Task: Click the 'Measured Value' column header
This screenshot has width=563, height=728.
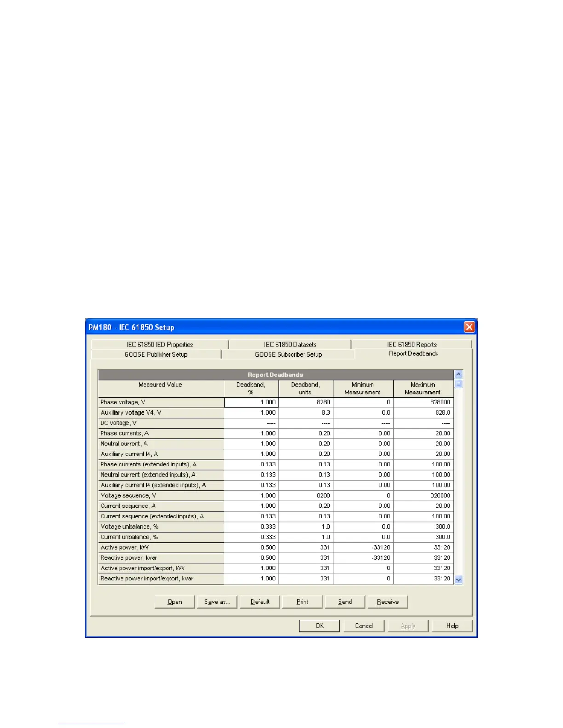Action: point(161,388)
